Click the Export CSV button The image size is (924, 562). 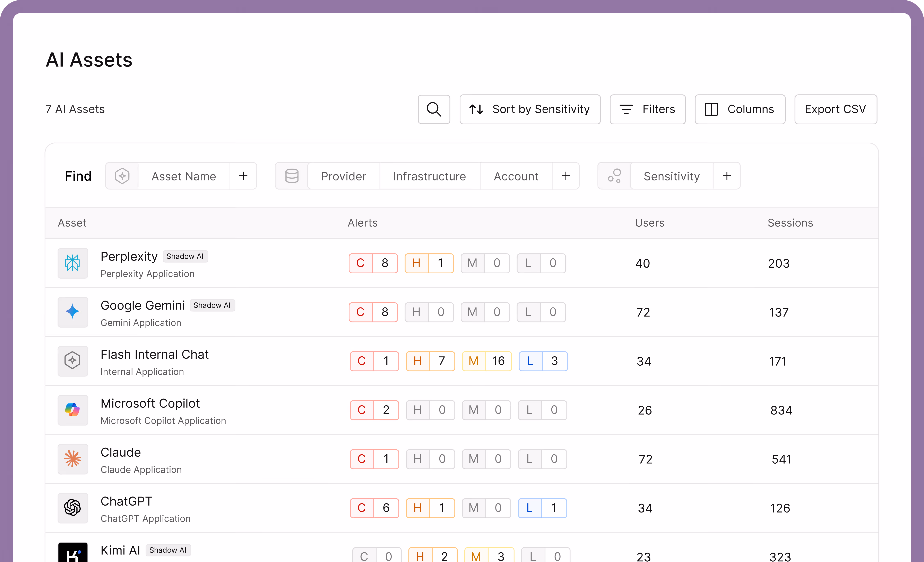click(x=835, y=109)
